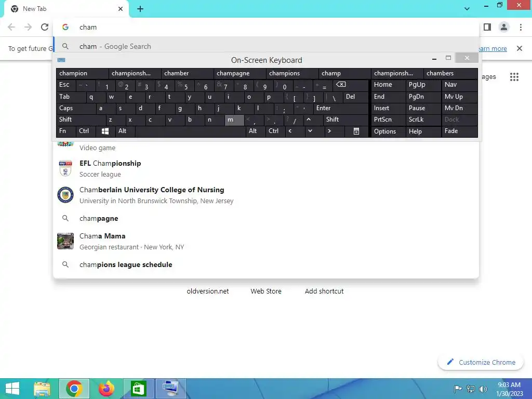Select the EFL Championship suggestion
The width and height of the screenshot is (532, 399).
(267, 169)
